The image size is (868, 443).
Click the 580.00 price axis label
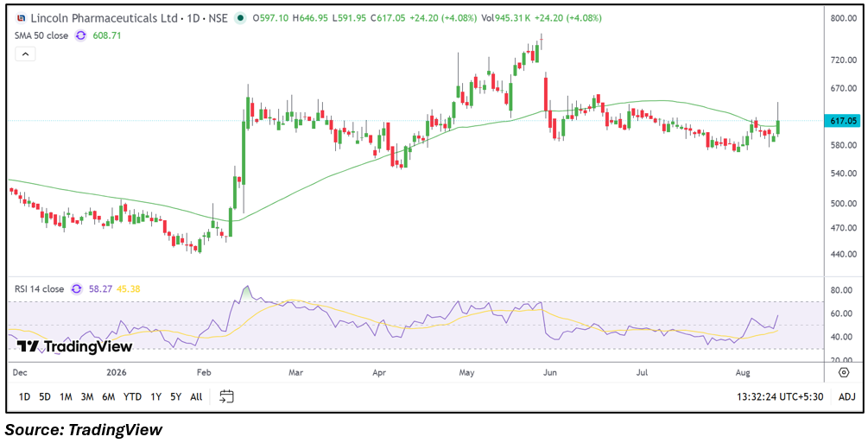pyautogui.click(x=844, y=146)
